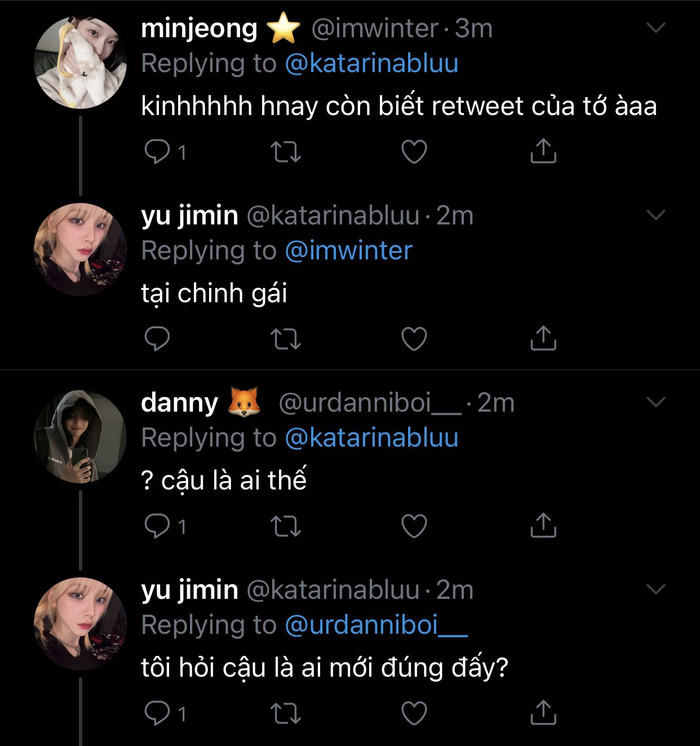View minjeong's profile picture
This screenshot has width=700, height=746.
coord(81,62)
